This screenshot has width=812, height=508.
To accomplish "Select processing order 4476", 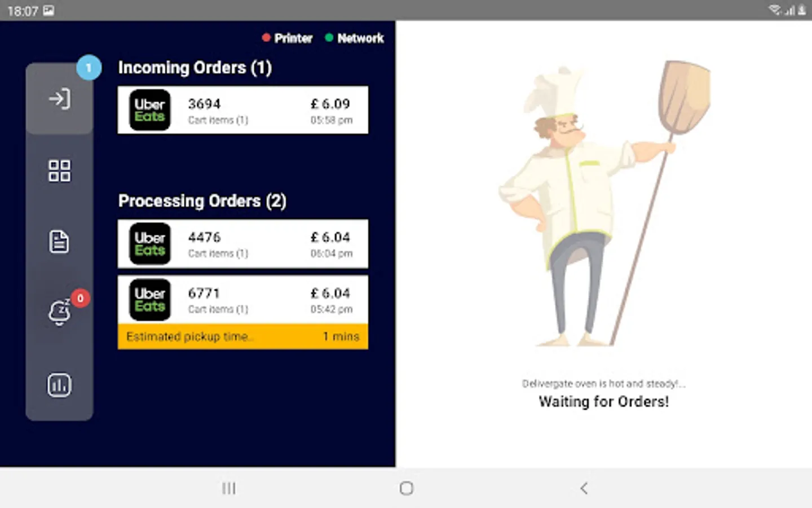I will pyautogui.click(x=243, y=244).
